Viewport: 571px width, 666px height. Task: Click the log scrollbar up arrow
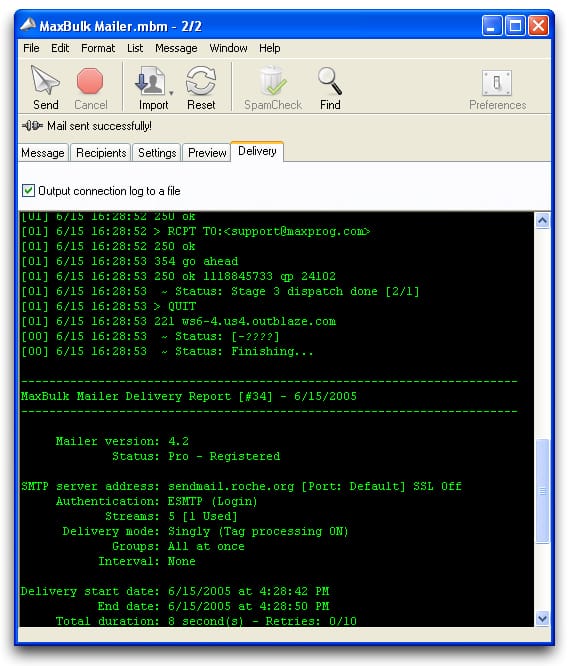point(542,220)
